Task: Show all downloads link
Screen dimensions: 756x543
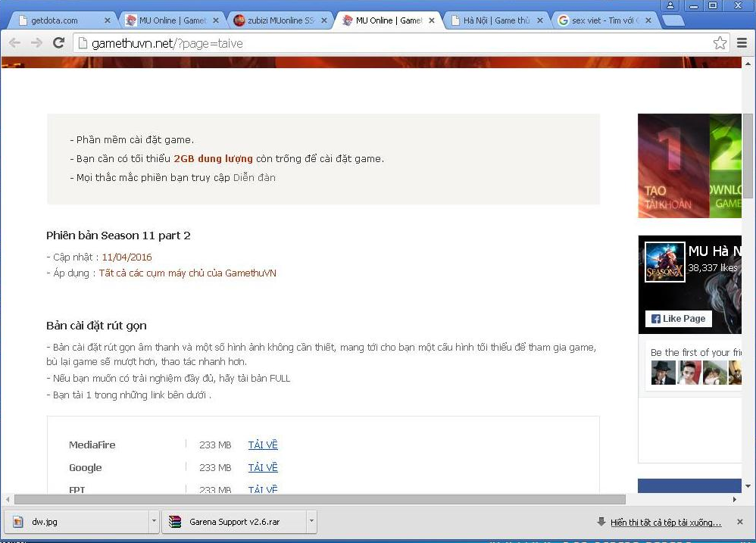Action: [x=666, y=523]
